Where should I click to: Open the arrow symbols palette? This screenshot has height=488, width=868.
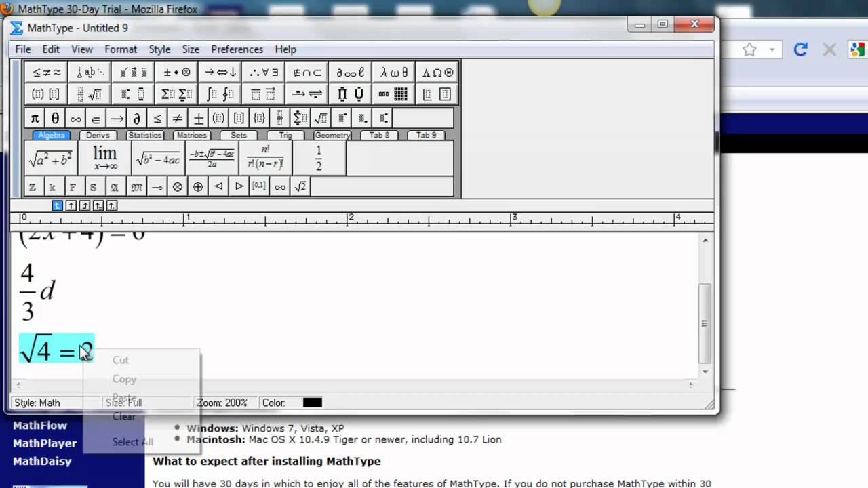pos(220,73)
